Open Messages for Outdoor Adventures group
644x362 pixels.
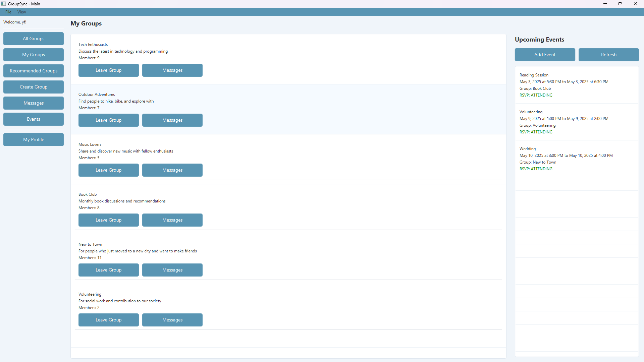pos(172,120)
